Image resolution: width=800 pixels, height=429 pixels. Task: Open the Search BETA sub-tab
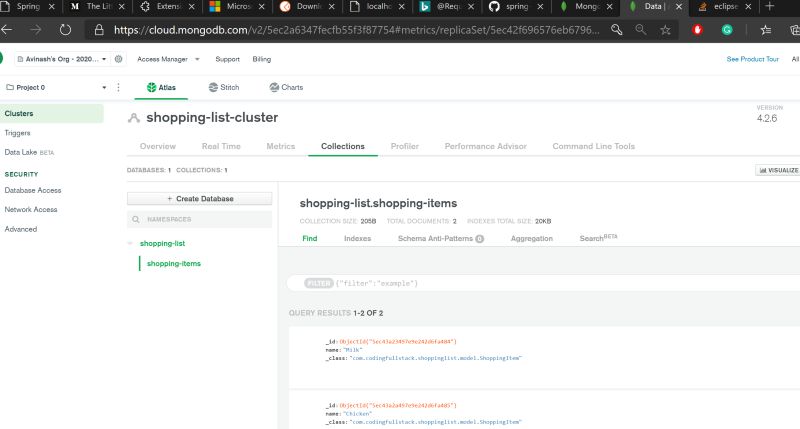pyautogui.click(x=598, y=238)
